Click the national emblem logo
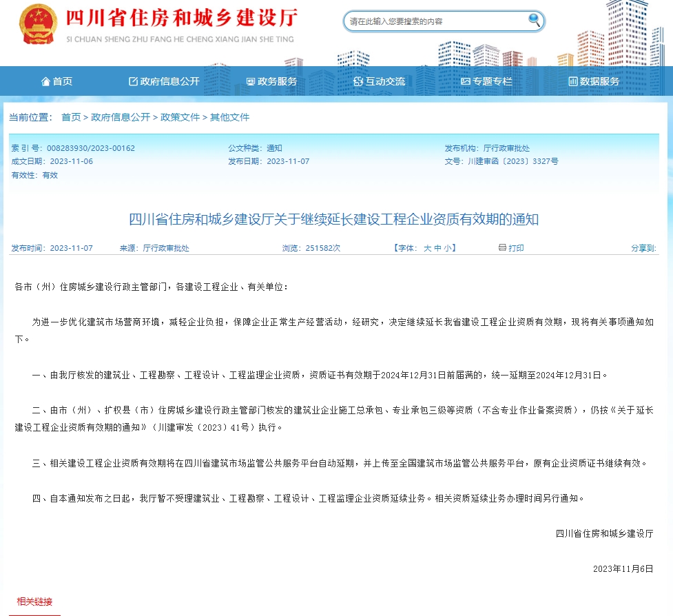 click(38, 24)
